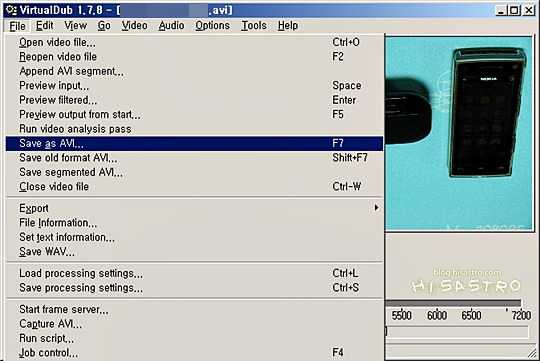Choose Preview output from start...
Screen dimensions: 540x361
[x=194, y=115]
